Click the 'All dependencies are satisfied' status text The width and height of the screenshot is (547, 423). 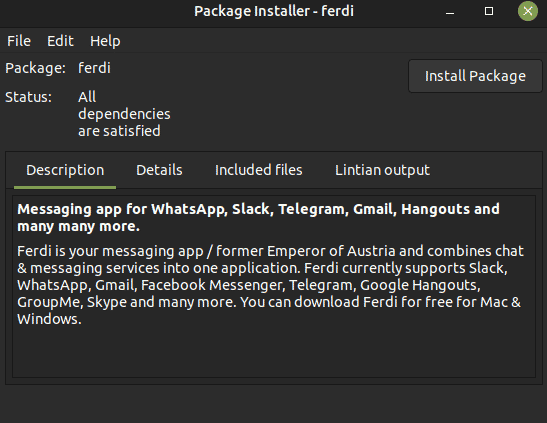124,114
